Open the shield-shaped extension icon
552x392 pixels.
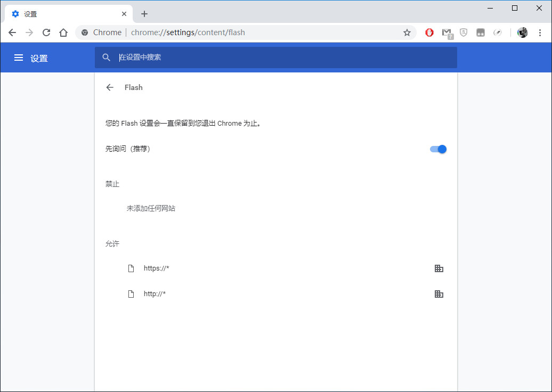(464, 32)
